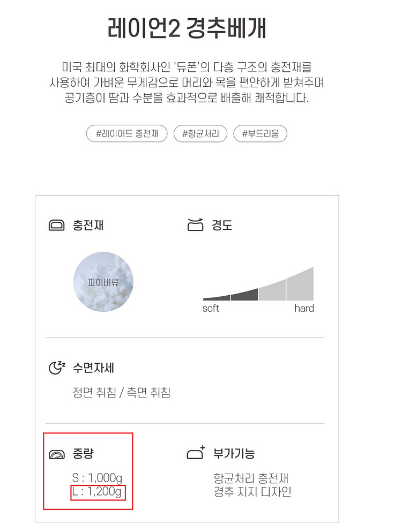
Task: Click the 부가기능 pillow-plus icon
Action: (196, 453)
